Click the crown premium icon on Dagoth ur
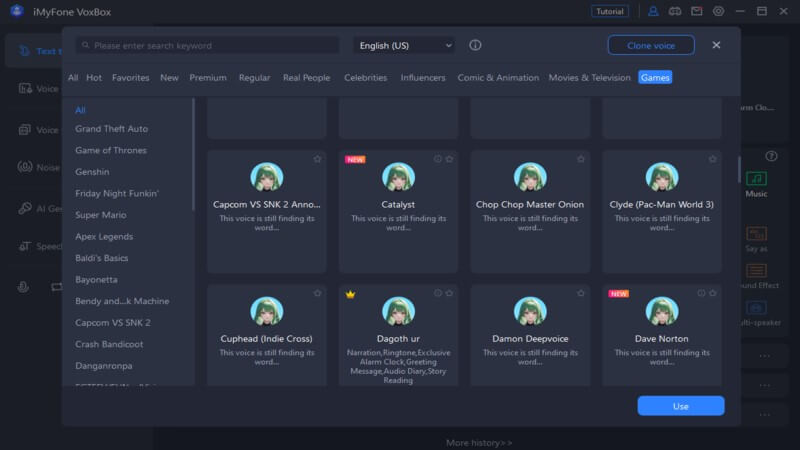 pyautogui.click(x=350, y=294)
